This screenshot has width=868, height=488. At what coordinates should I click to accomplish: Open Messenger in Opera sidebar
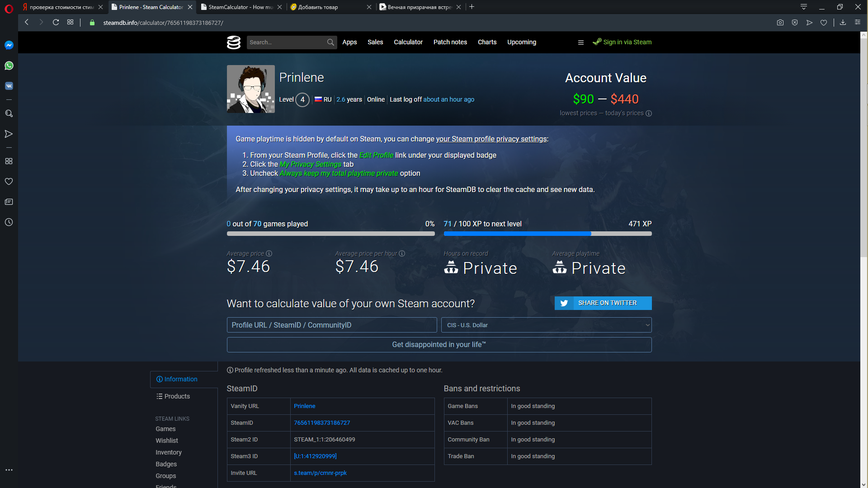pyautogui.click(x=9, y=45)
